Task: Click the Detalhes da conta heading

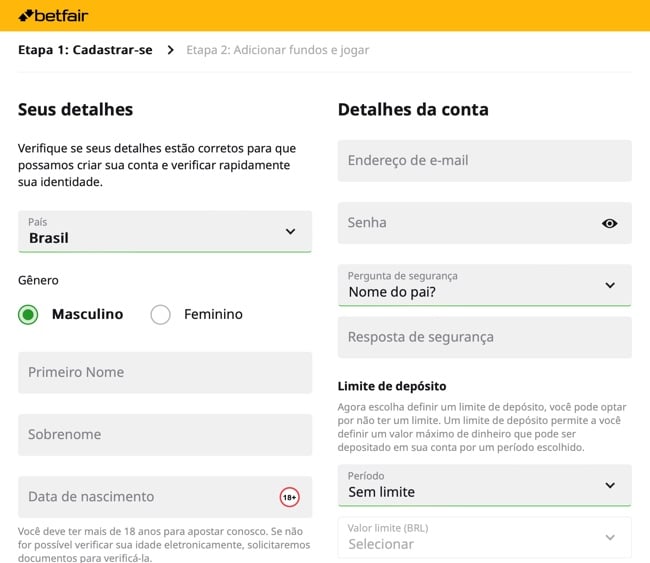Action: click(413, 110)
